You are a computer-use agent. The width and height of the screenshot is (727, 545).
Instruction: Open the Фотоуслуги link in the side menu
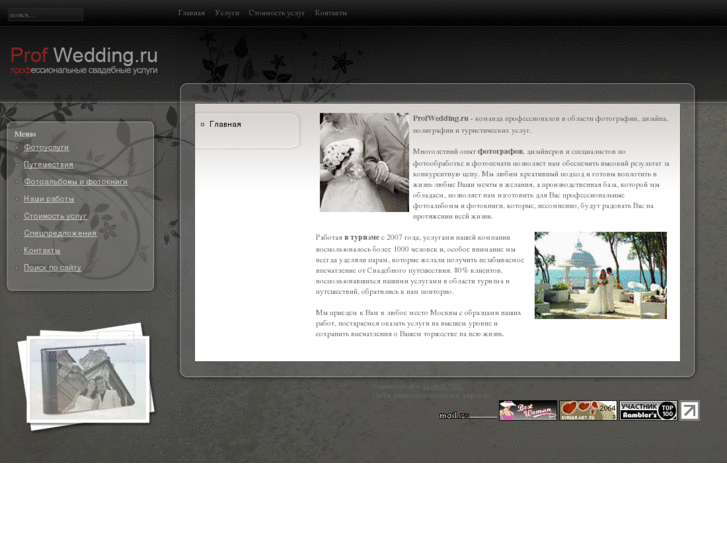(x=46, y=147)
